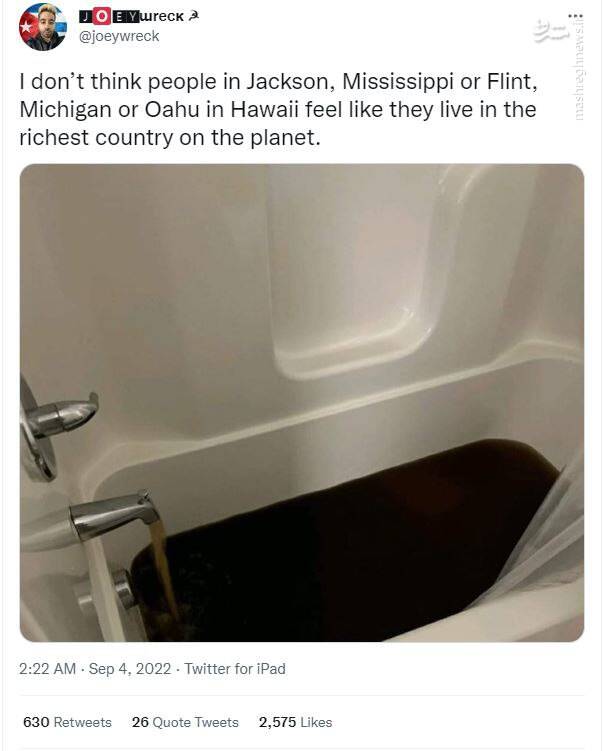Click the 2:22 AM timestamp
Viewport: 603px width, 751px height.
pyautogui.click(x=47, y=669)
